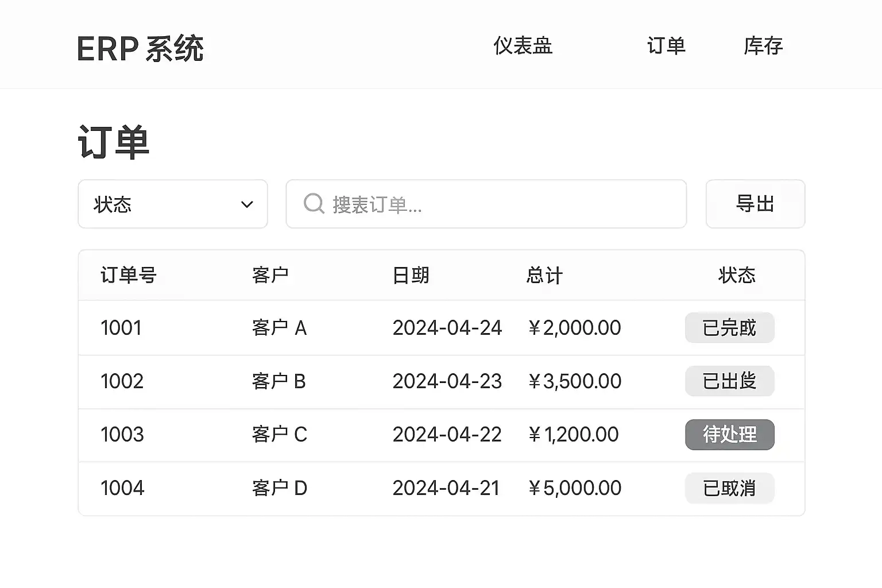Open the 仪表盘 dashboard nav item

click(x=523, y=46)
